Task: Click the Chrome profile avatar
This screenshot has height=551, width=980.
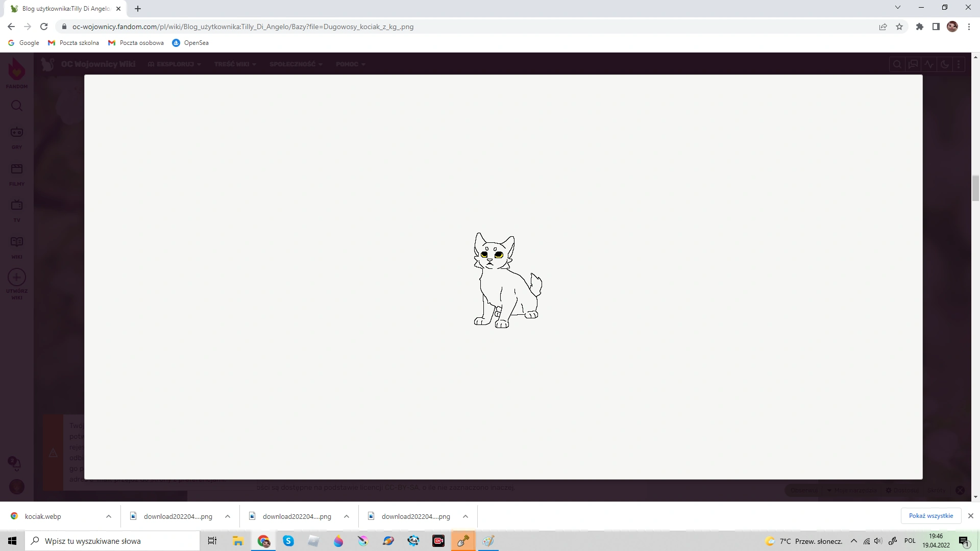Action: [952, 27]
